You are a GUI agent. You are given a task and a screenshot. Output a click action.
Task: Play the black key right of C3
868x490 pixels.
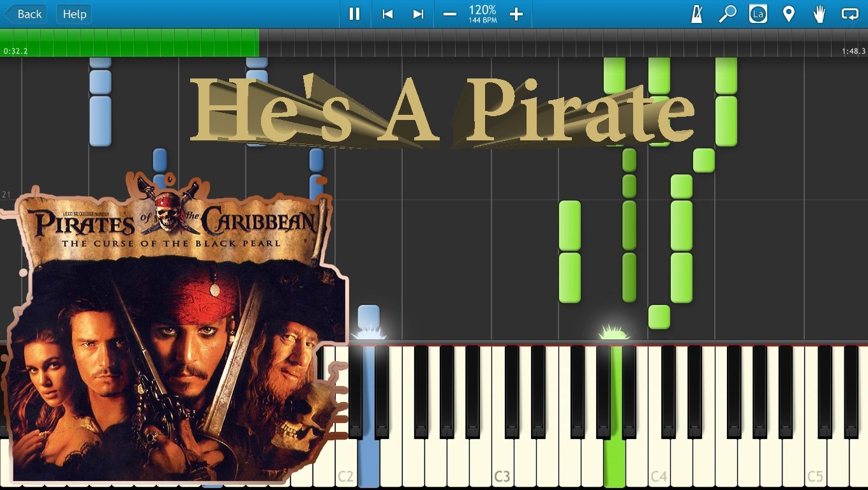513,391
